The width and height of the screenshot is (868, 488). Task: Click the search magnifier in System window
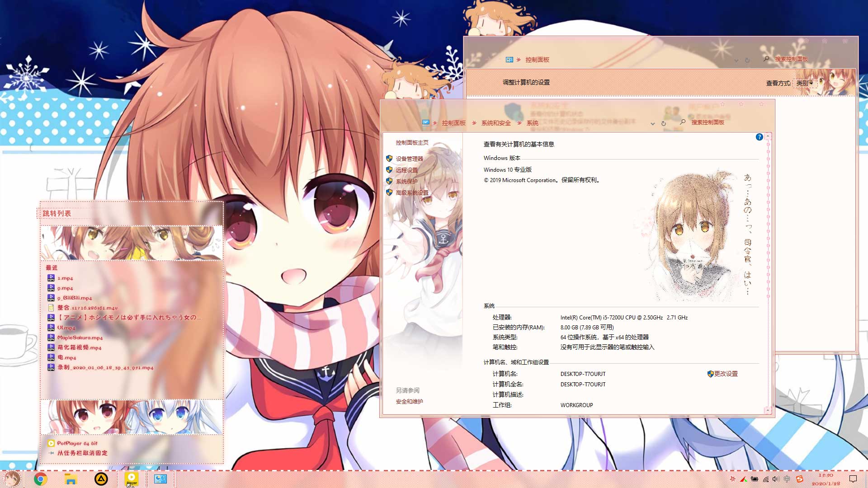(x=683, y=122)
